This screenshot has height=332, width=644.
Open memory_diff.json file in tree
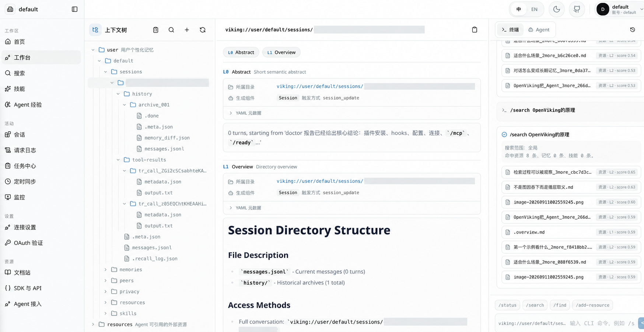[167, 138]
